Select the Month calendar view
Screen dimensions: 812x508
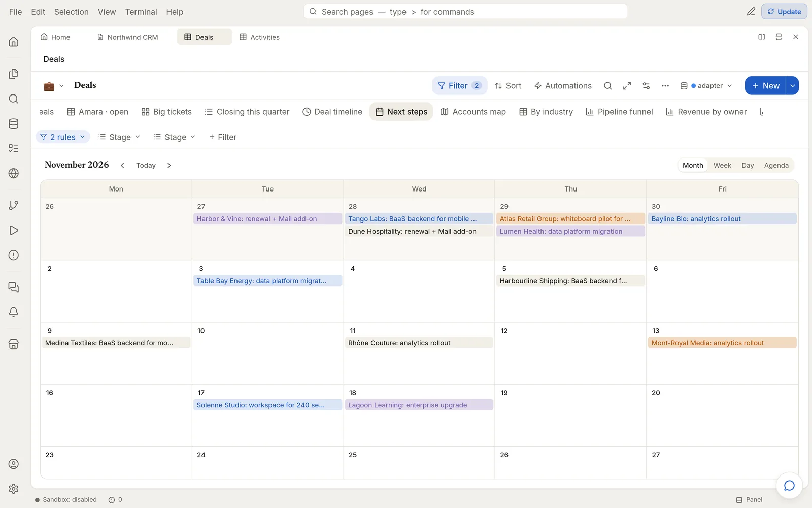(693, 165)
